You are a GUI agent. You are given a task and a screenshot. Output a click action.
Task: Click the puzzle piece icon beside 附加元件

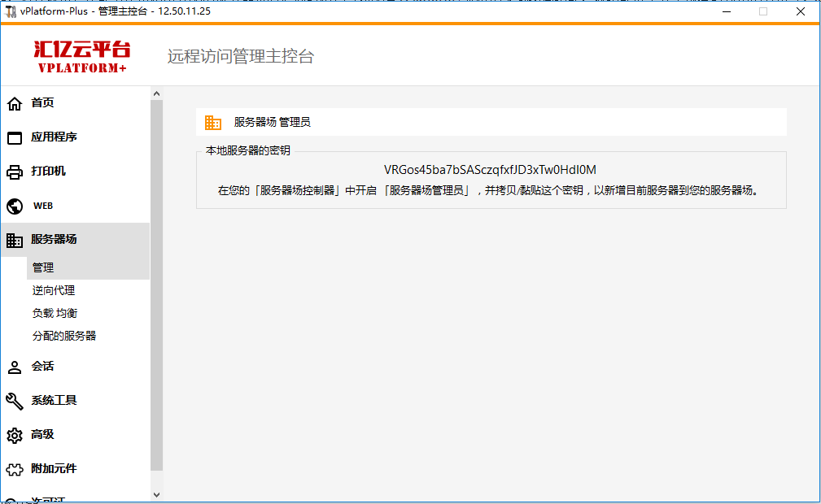click(x=15, y=469)
